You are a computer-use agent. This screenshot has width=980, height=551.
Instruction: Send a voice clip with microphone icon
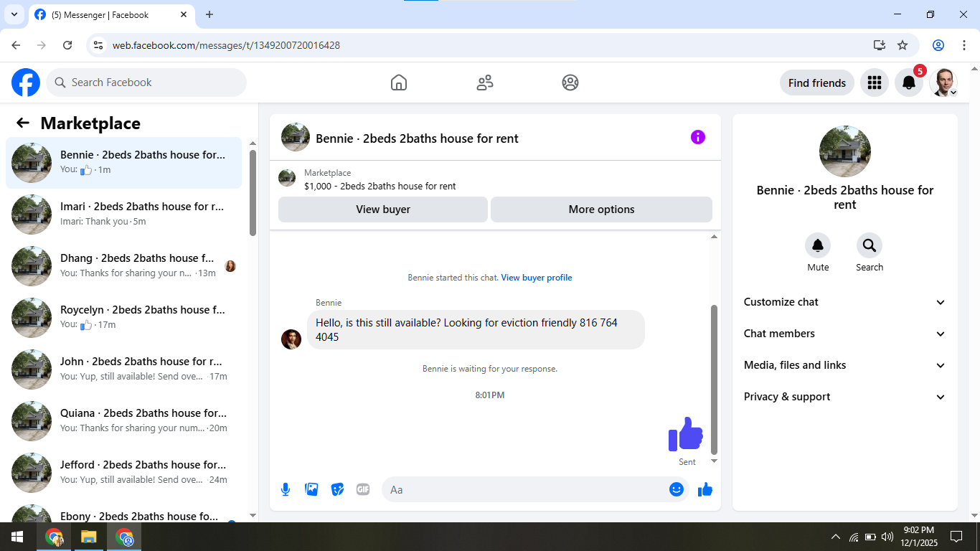pos(286,489)
